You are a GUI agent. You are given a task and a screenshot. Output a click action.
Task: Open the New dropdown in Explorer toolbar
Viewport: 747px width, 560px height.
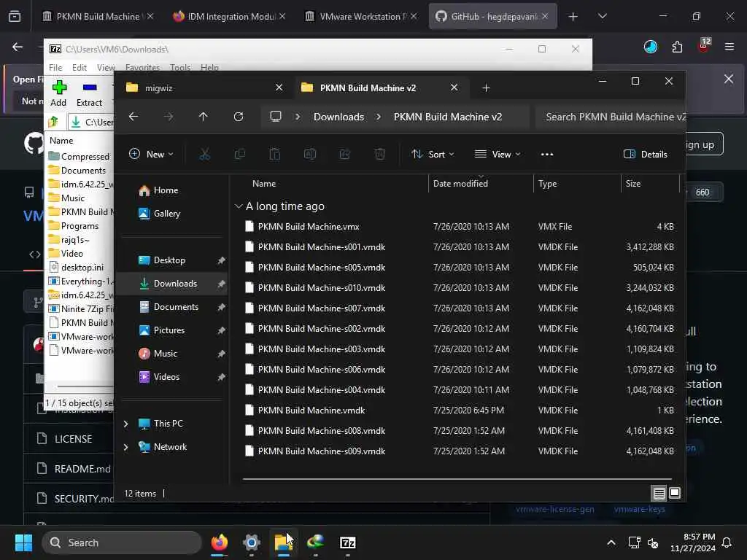pyautogui.click(x=151, y=155)
